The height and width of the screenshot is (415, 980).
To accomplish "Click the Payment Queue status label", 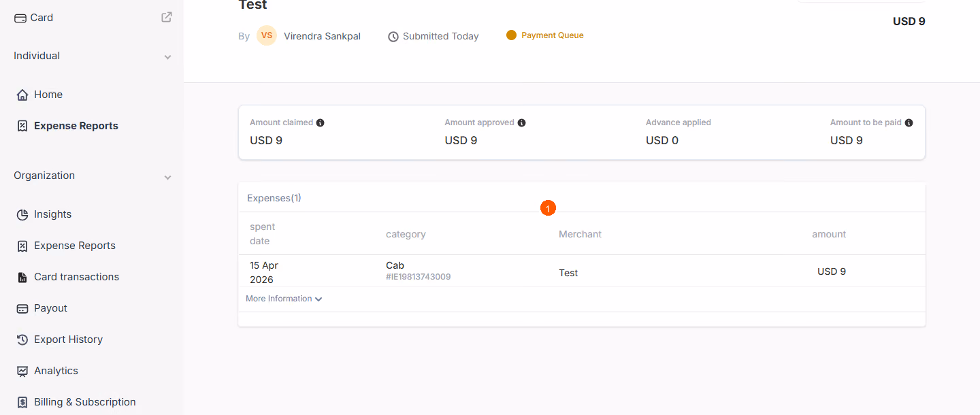I will (553, 35).
